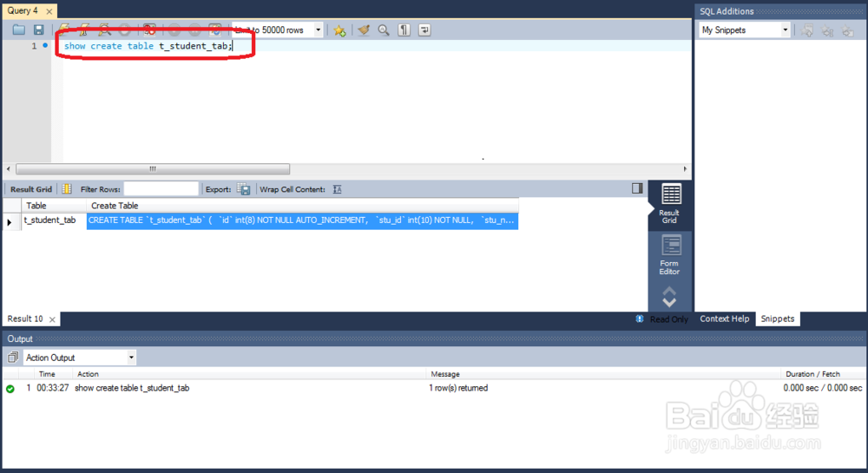Open the Snippets tab
The image size is (868, 473).
(x=777, y=319)
